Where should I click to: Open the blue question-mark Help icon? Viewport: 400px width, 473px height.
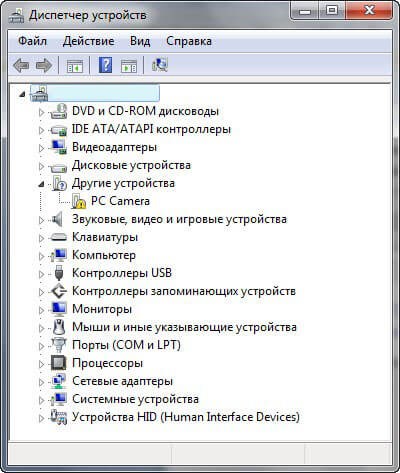pos(105,65)
